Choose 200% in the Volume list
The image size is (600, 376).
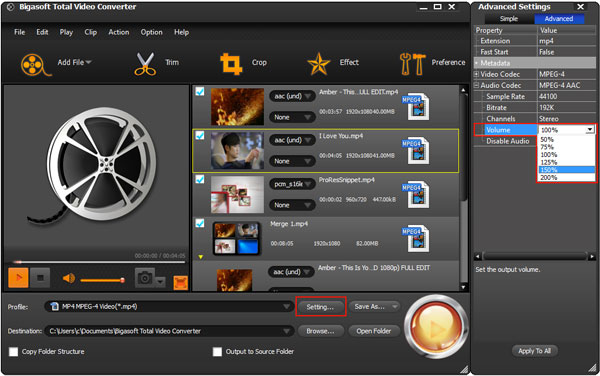(566, 177)
